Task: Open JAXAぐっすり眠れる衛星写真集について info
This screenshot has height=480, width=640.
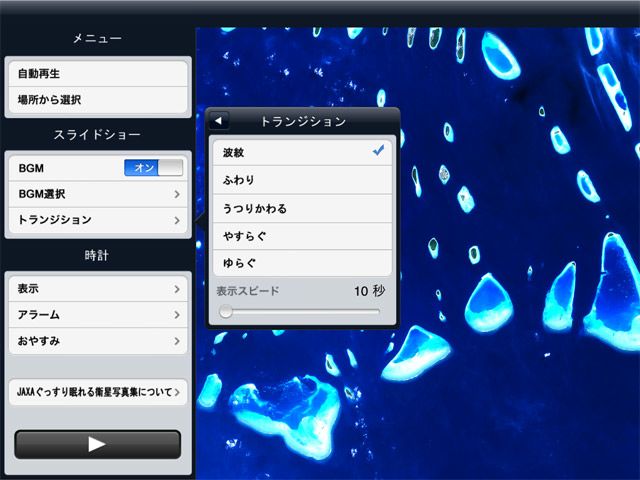Action: coord(98,392)
